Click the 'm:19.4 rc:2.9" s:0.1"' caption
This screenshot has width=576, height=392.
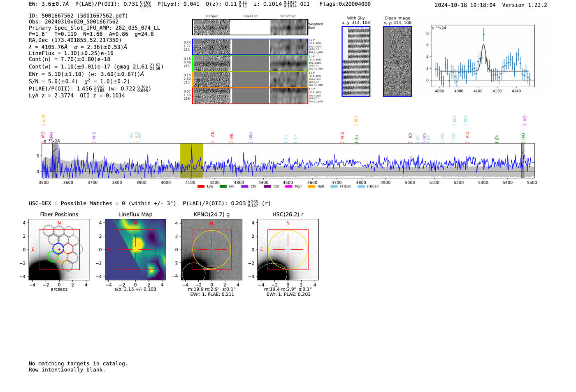(x=288, y=289)
